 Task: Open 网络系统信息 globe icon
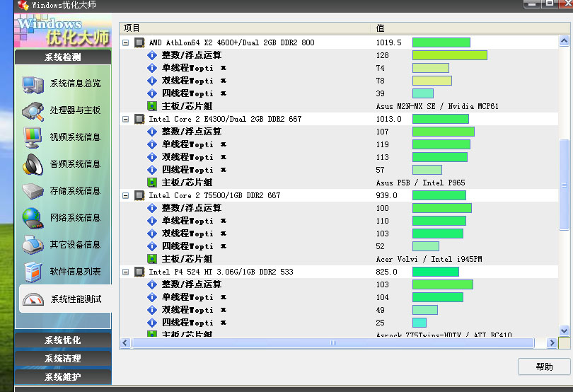coord(33,219)
